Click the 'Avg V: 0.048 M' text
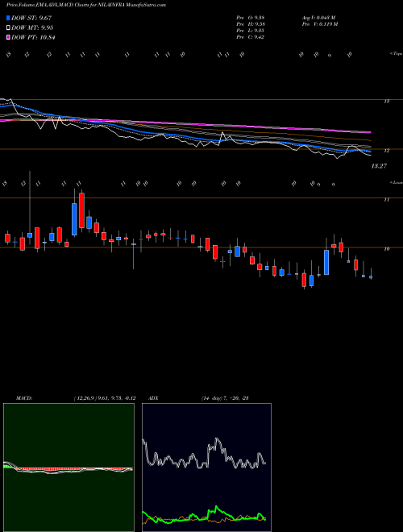Viewport: 403px width, 532px height. (x=318, y=18)
